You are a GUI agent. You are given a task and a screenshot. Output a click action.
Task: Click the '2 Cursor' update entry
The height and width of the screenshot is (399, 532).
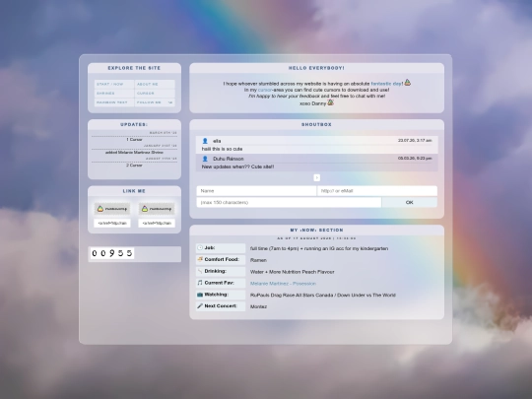(134, 166)
